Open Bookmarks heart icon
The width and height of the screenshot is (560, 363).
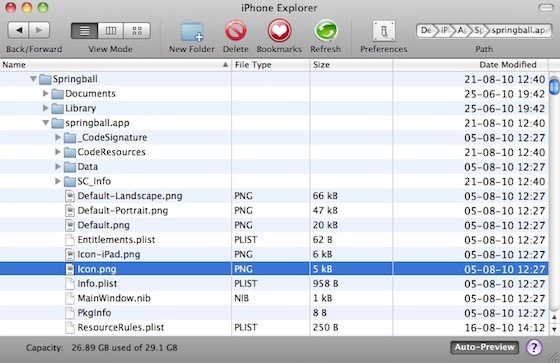click(279, 31)
